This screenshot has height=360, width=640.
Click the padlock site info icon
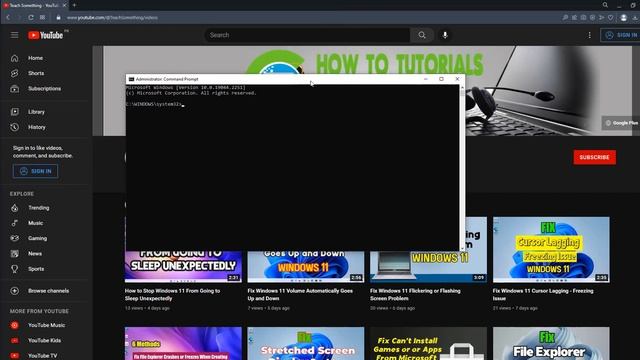(x=58, y=18)
